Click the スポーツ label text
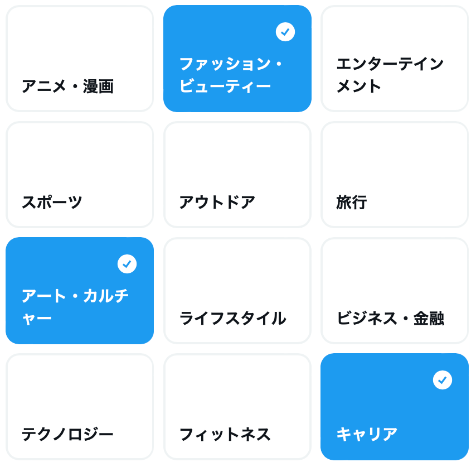 (52, 203)
